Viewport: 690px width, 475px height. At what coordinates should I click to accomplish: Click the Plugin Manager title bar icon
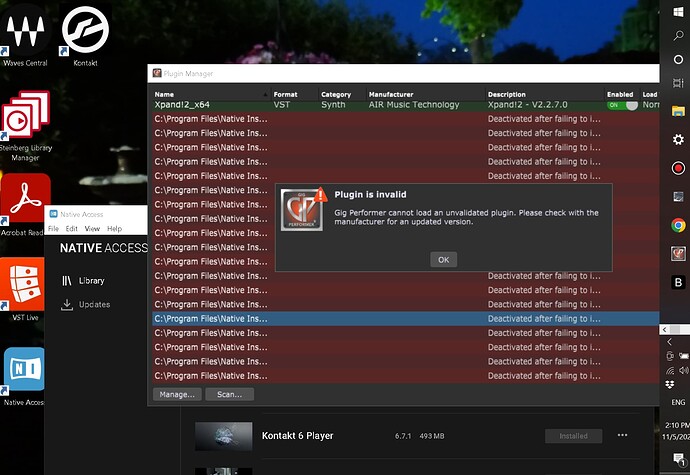(x=157, y=73)
